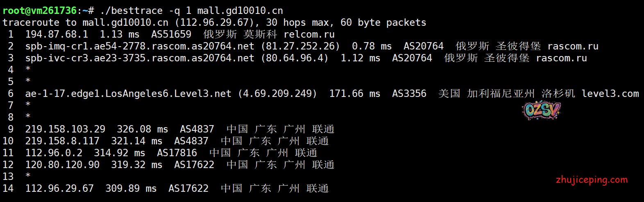Click the zhujiceping.com red watermark text

point(592,180)
